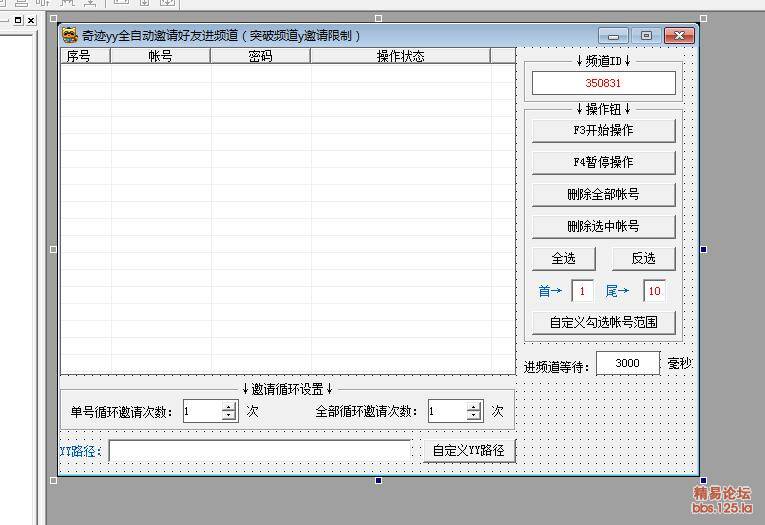The height and width of the screenshot is (525, 765).
Task: Click the 操作状态 column header
Action: pyautogui.click(x=400, y=56)
